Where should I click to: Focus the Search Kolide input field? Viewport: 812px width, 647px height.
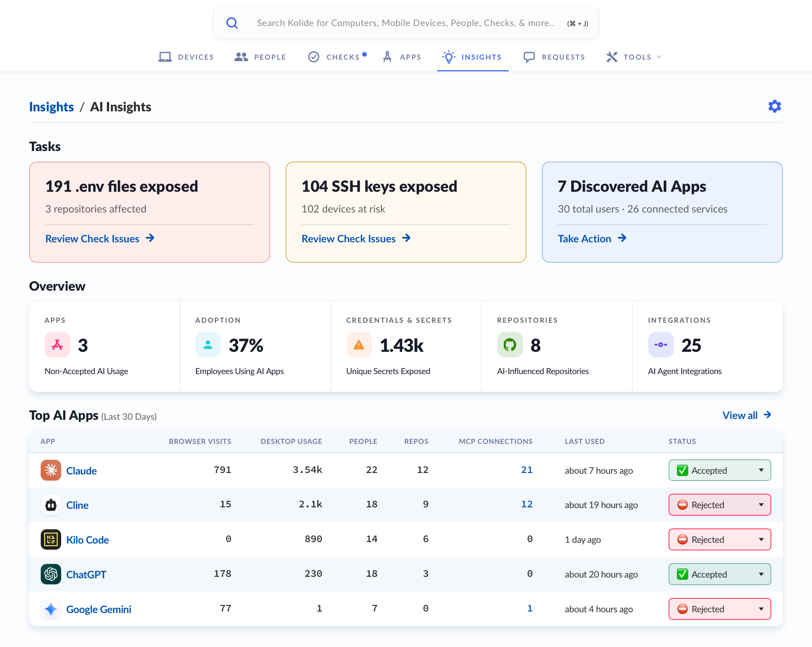coord(406,23)
